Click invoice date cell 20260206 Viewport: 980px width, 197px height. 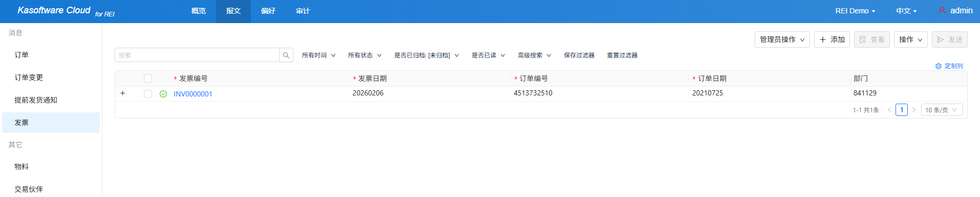click(x=368, y=93)
